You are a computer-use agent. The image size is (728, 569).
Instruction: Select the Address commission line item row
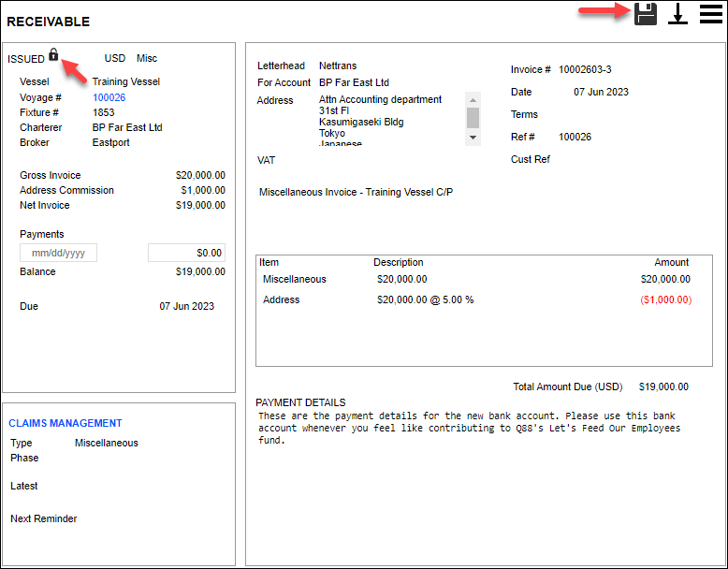tap(475, 299)
